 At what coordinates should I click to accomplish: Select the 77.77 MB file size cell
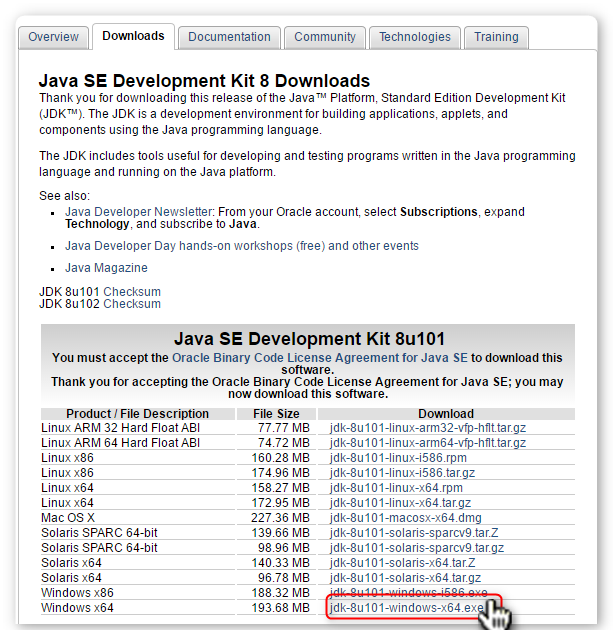pos(276,428)
